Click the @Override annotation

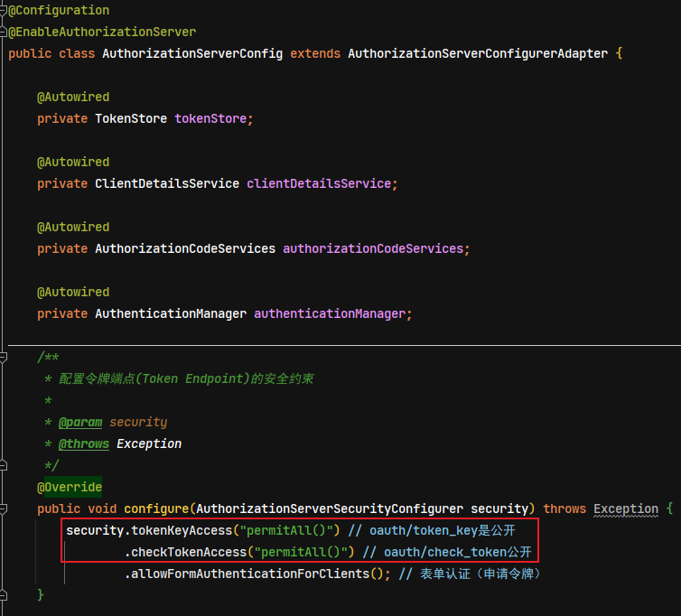click(70, 487)
